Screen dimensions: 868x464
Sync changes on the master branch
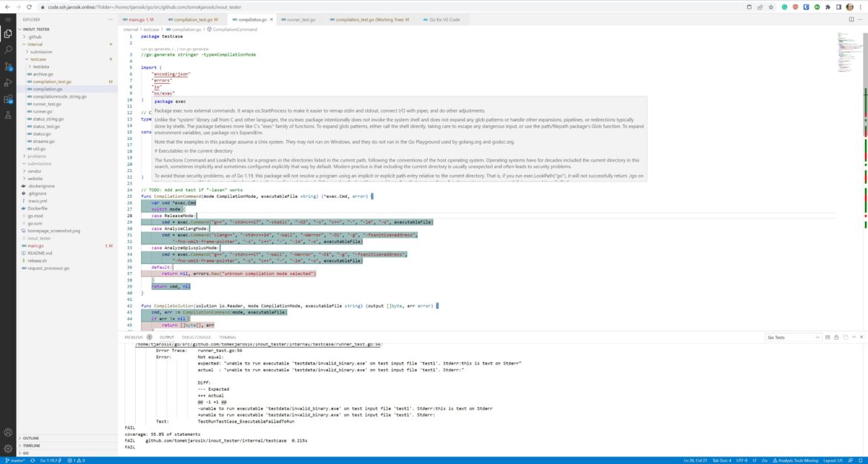pos(33,460)
